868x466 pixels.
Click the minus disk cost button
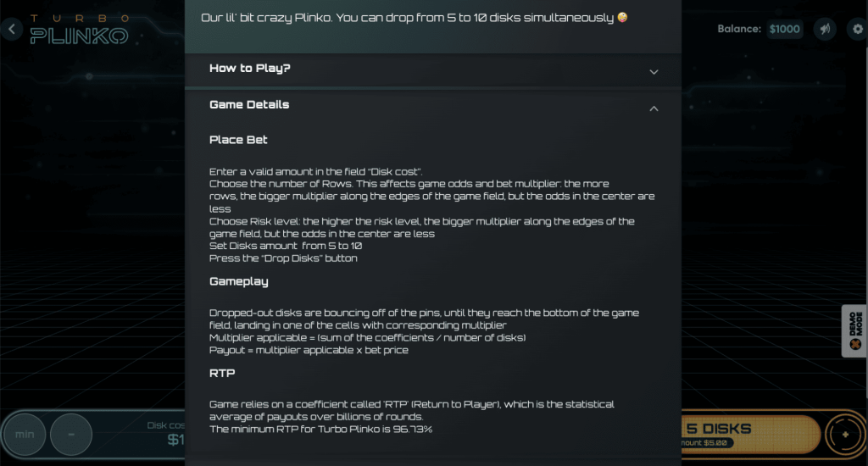click(x=71, y=435)
